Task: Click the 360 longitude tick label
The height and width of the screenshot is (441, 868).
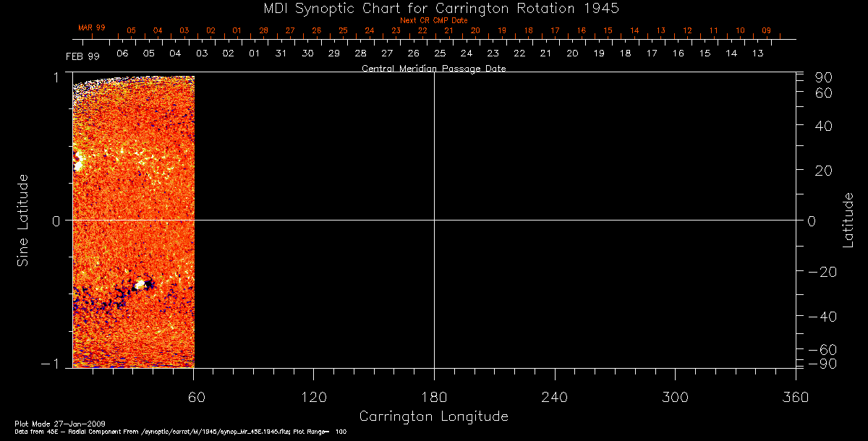Action: point(795,396)
